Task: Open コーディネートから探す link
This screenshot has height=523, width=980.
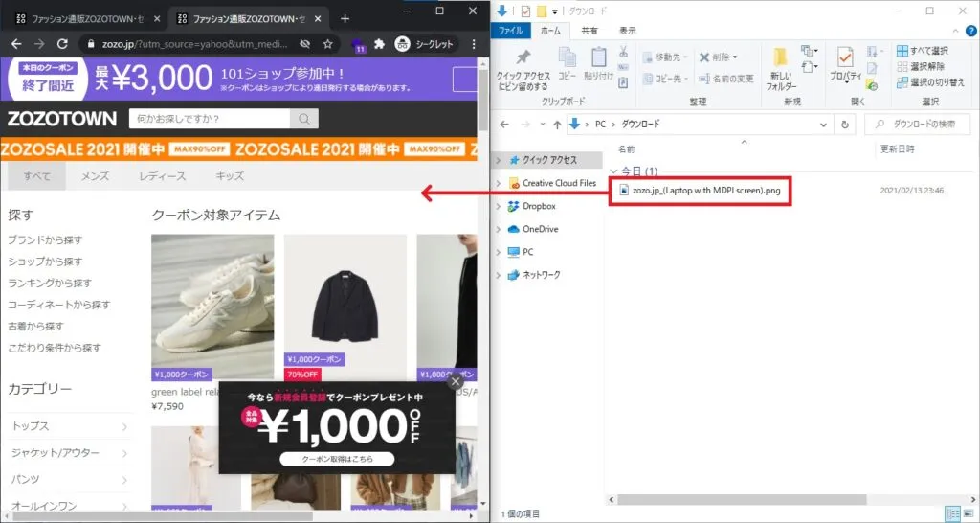Action: tap(59, 305)
